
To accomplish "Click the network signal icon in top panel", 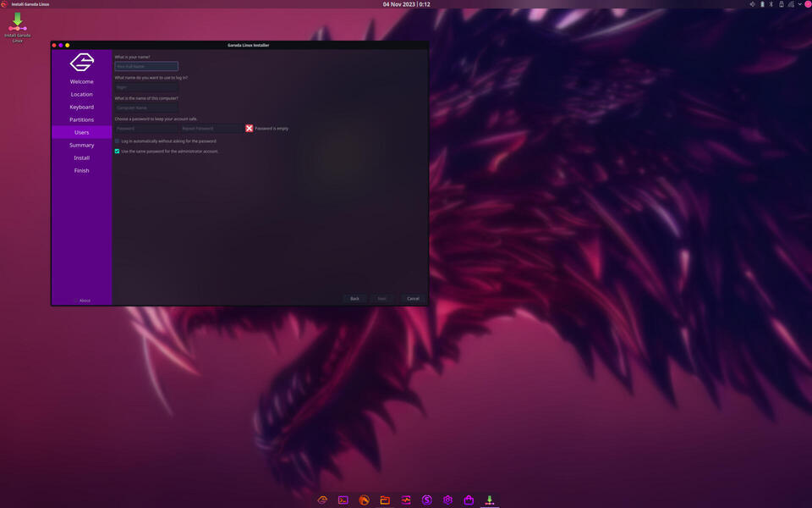I will (791, 4).
